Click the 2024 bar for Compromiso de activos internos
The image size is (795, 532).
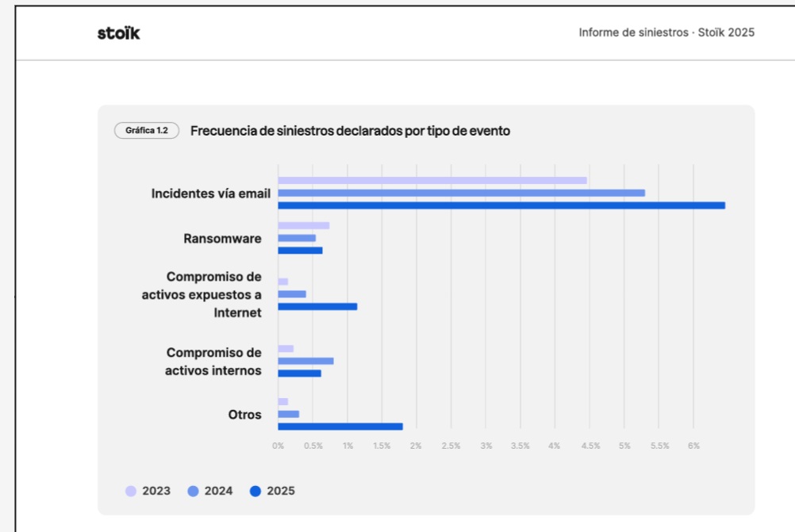pos(305,361)
